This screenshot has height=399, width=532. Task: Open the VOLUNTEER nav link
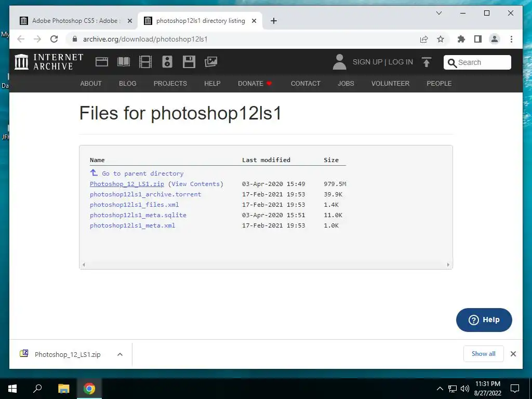(x=390, y=84)
